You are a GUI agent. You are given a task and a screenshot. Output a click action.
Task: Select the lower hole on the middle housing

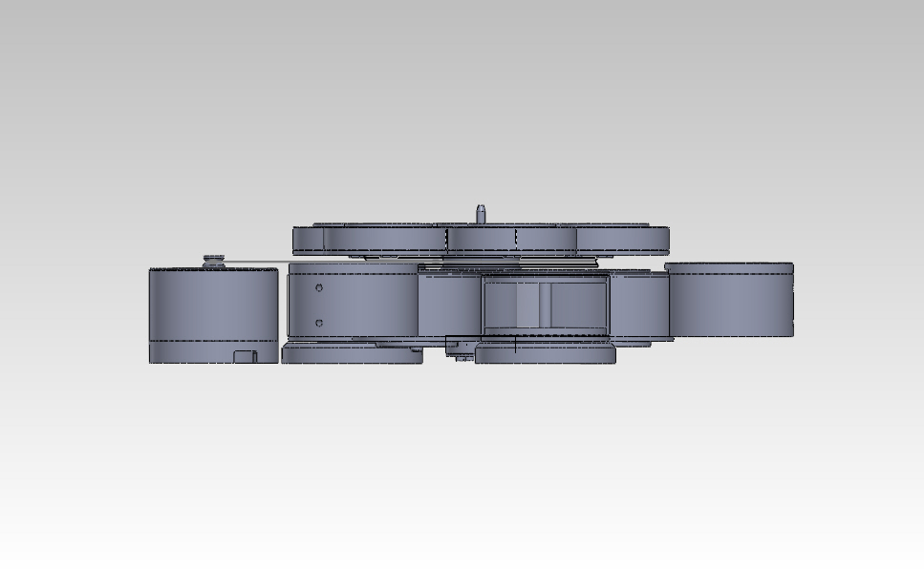tap(319, 323)
